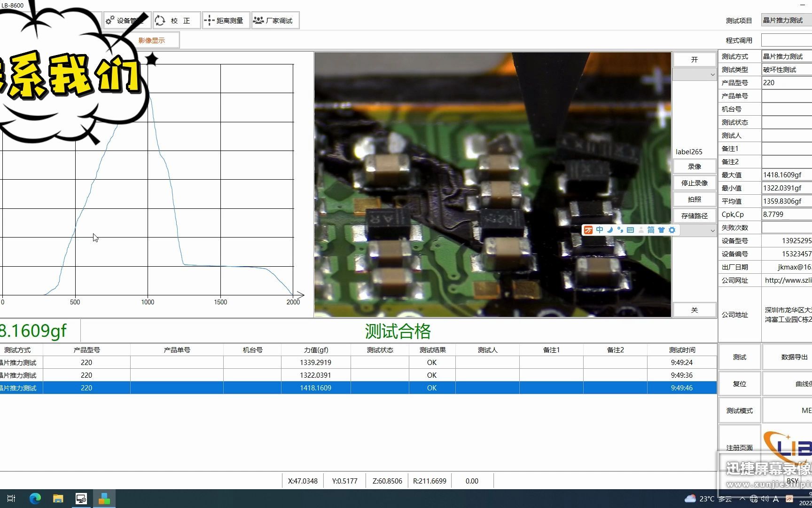This screenshot has width=812, height=508.
Task: Open the 测试方式 combo box in parameters panel
Action: pyautogui.click(x=787, y=56)
